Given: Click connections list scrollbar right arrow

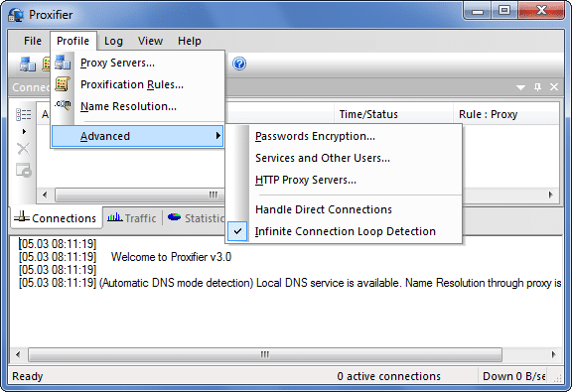Looking at the screenshot, I should (550, 195).
